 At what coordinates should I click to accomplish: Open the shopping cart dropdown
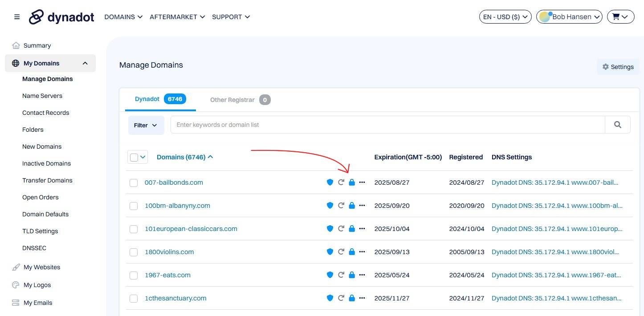click(620, 17)
